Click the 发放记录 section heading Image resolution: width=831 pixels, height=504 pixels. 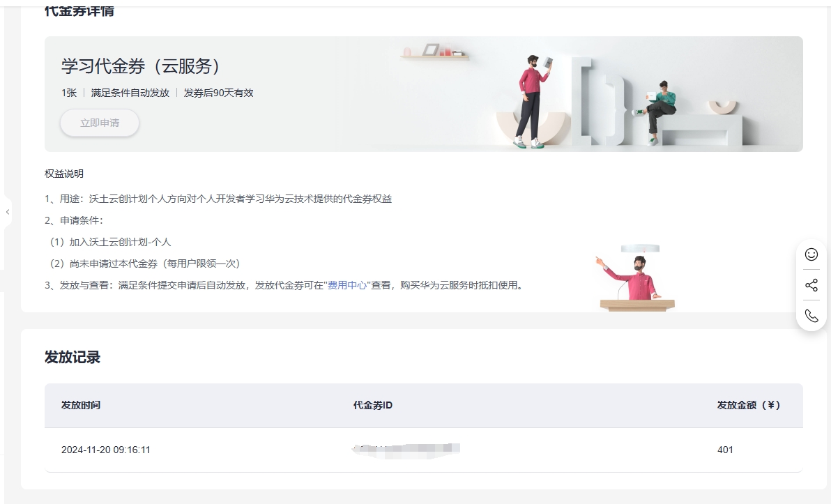[73, 357]
